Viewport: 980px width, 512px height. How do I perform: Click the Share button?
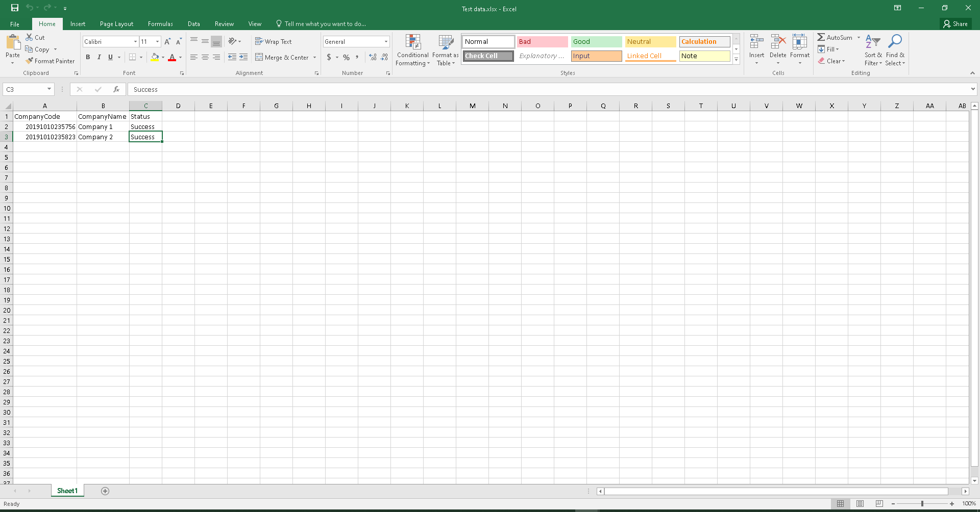955,24
